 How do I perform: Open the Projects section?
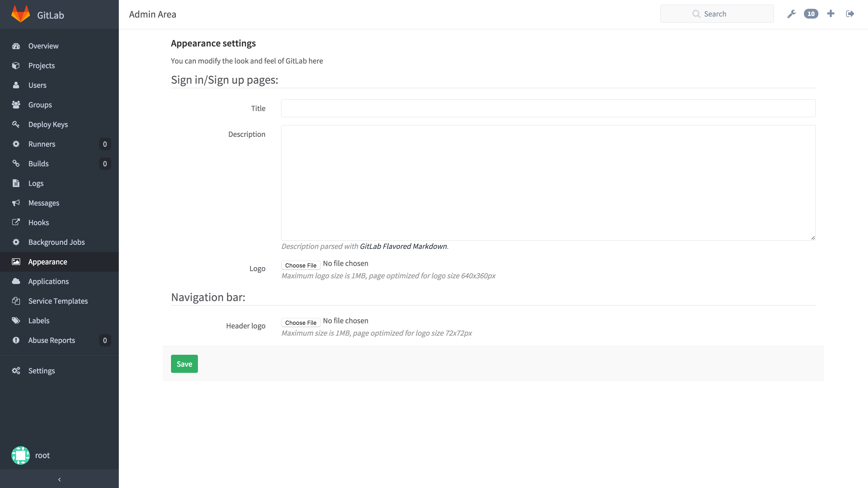pyautogui.click(x=41, y=65)
